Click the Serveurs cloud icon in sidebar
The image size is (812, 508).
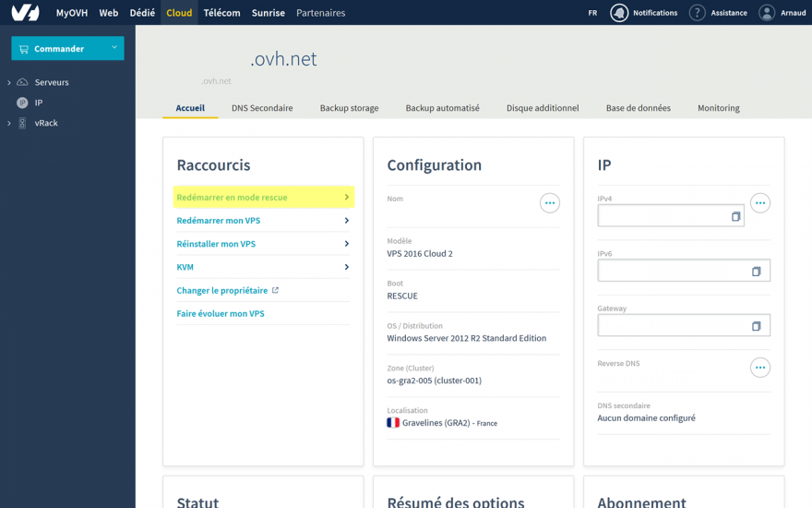[x=22, y=82]
